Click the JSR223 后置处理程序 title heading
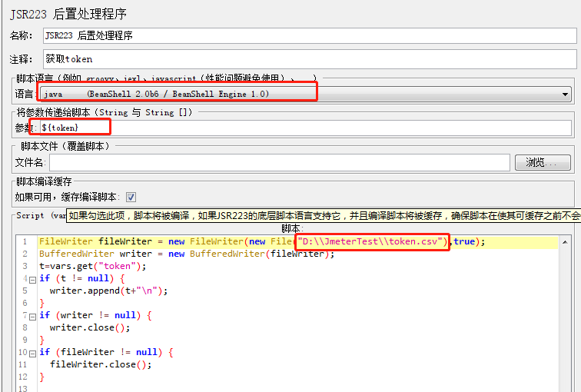This screenshot has width=581, height=392. [x=68, y=14]
